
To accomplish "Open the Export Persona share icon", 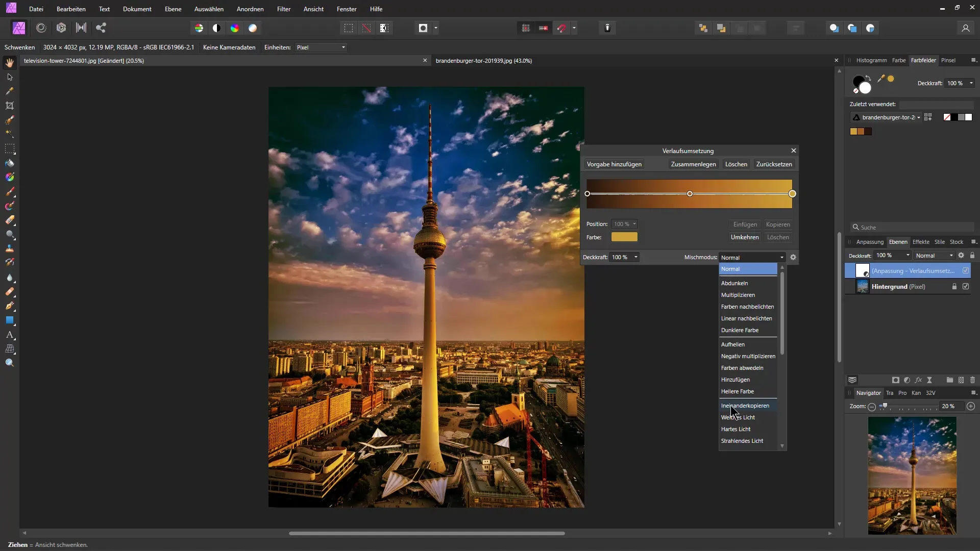I will 101,28.
